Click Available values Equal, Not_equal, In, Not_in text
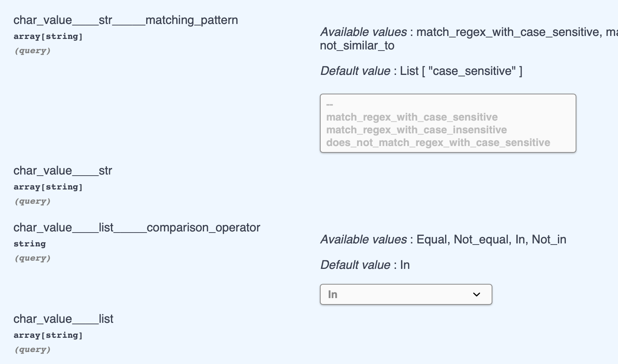Image resolution: width=618 pixels, height=364 pixels. pyautogui.click(x=443, y=240)
